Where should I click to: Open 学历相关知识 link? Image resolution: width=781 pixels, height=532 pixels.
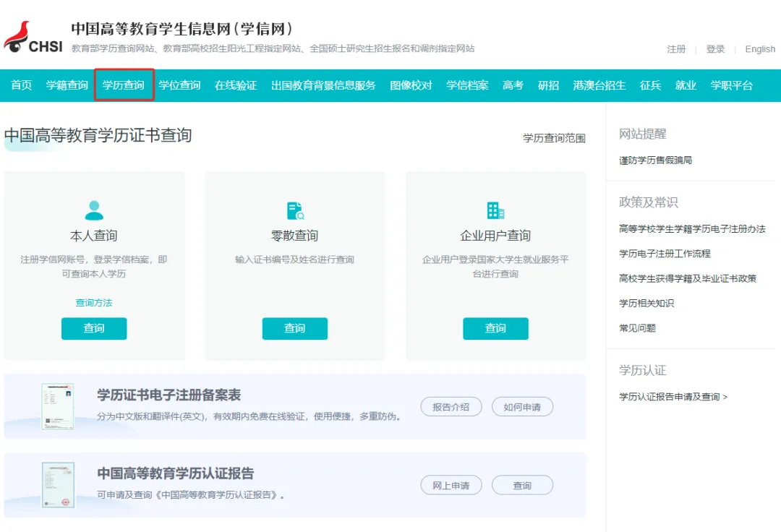click(646, 303)
